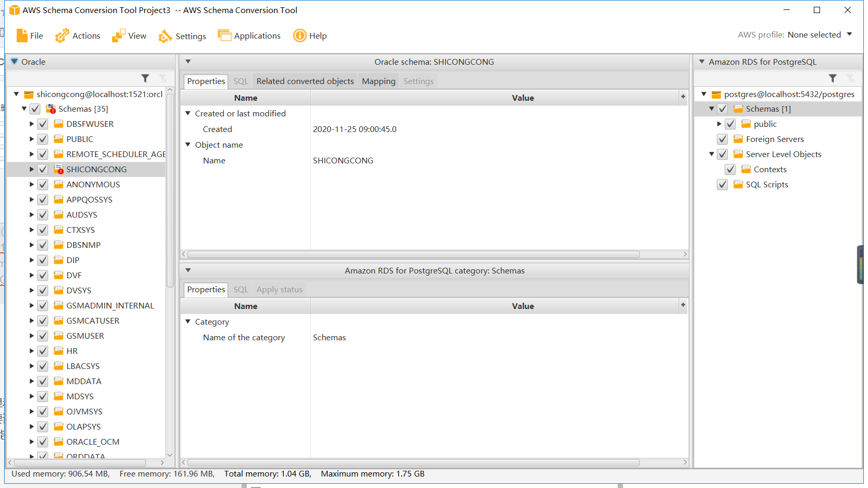
Task: Switch to Related converted objects tab
Action: point(305,81)
